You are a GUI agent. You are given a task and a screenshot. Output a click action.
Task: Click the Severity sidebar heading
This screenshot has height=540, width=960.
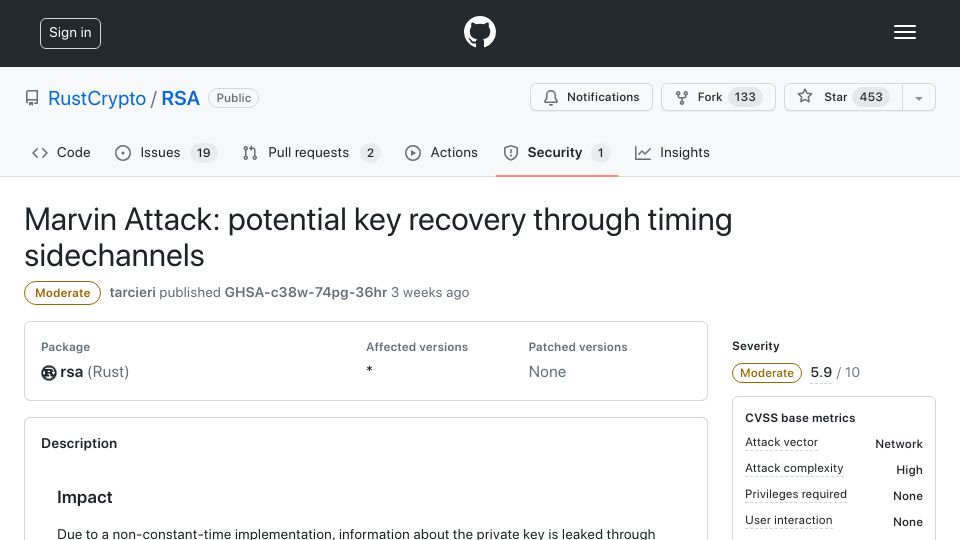point(756,346)
